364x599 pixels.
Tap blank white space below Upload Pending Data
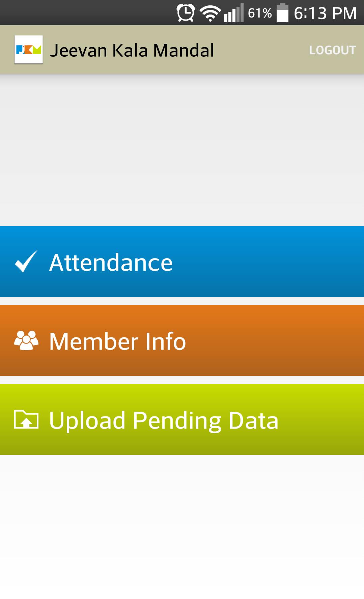[x=182, y=526]
